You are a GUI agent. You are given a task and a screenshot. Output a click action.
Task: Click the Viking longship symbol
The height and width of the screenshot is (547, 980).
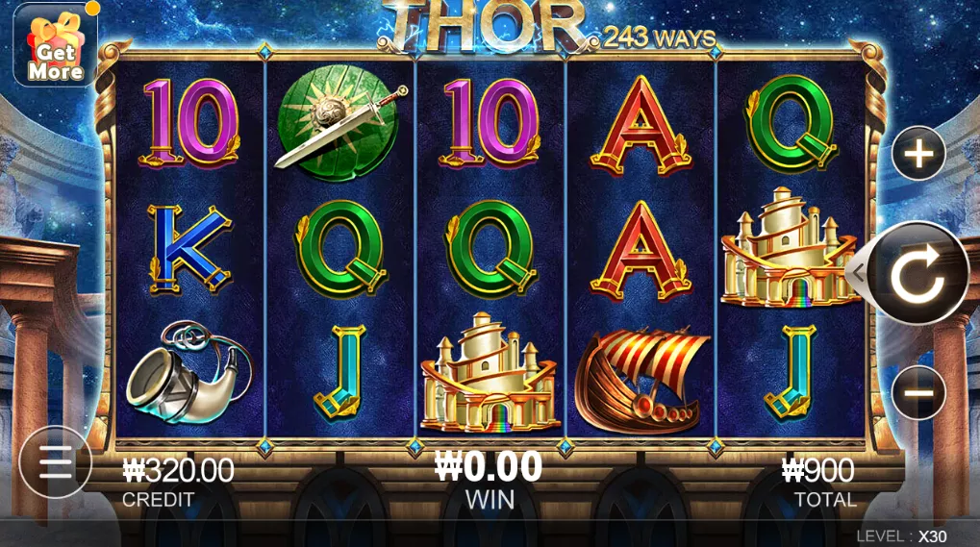coord(641,382)
